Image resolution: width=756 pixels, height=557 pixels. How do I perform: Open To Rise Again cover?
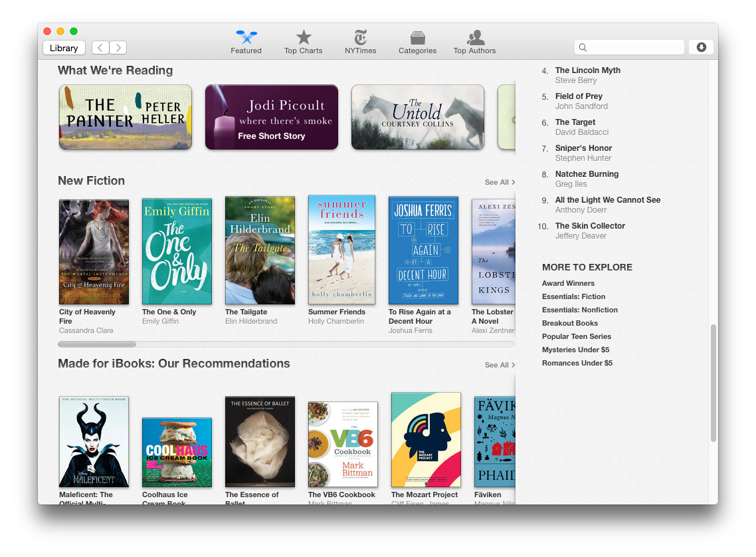[x=423, y=251]
